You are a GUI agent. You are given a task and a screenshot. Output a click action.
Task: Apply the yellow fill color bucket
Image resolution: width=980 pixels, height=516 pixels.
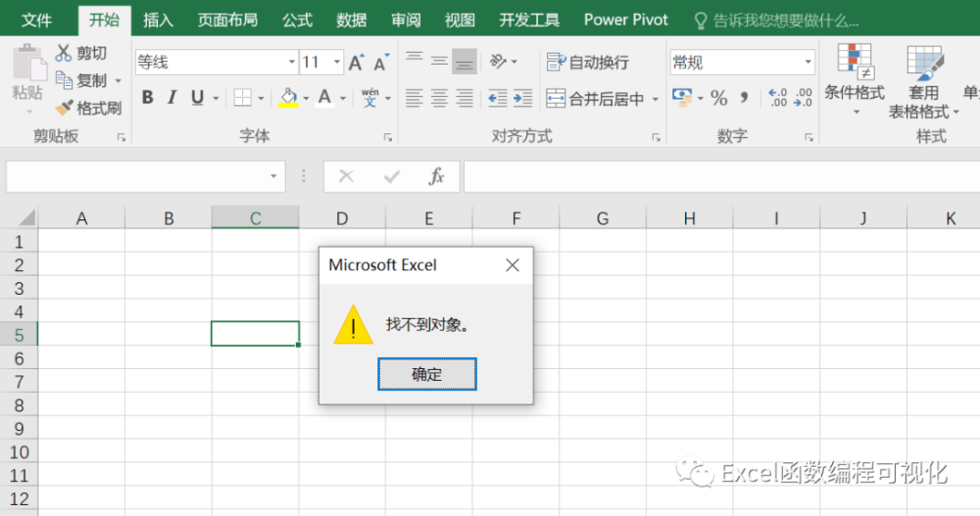tap(288, 98)
